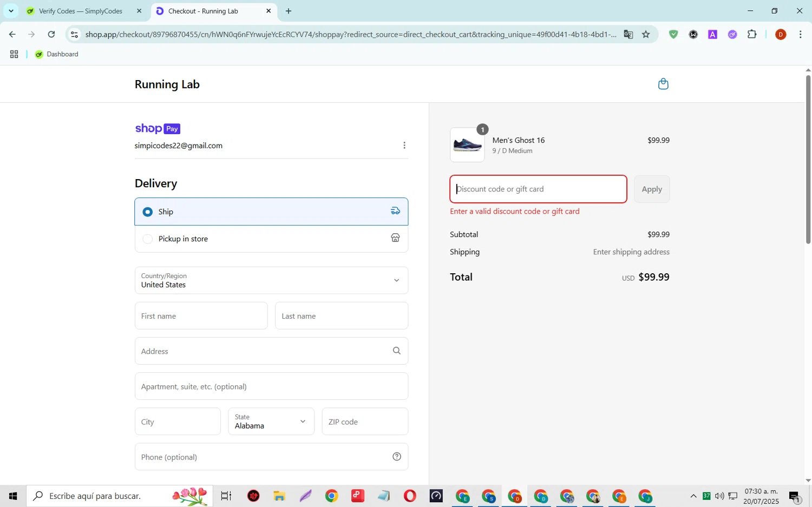Launch Opera from the taskbar
The width and height of the screenshot is (812, 507).
(x=410, y=496)
